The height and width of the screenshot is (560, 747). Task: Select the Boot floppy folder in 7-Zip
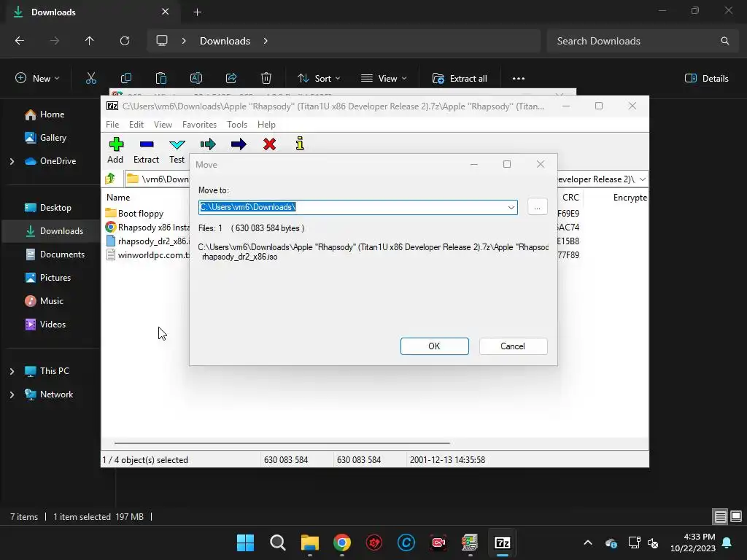pos(141,214)
